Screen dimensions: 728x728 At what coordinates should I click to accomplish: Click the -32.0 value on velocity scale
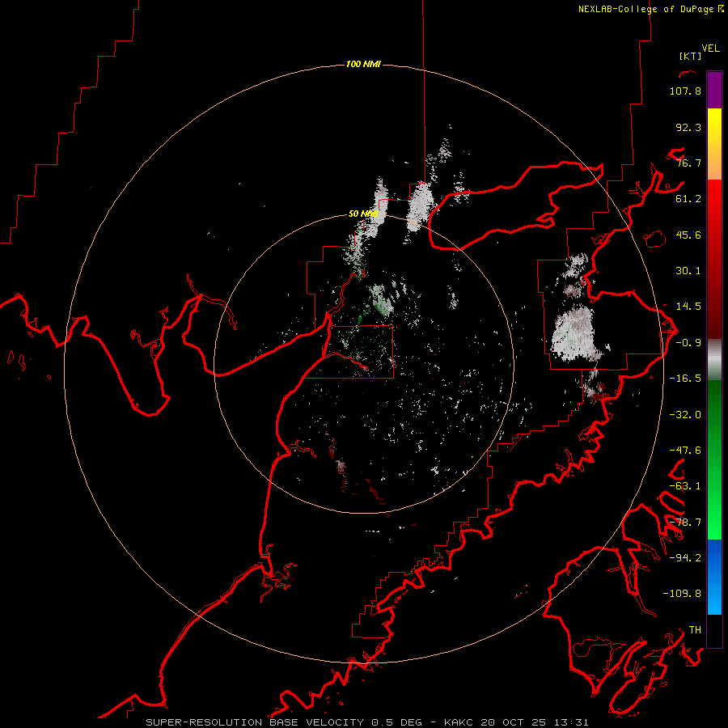[685, 415]
